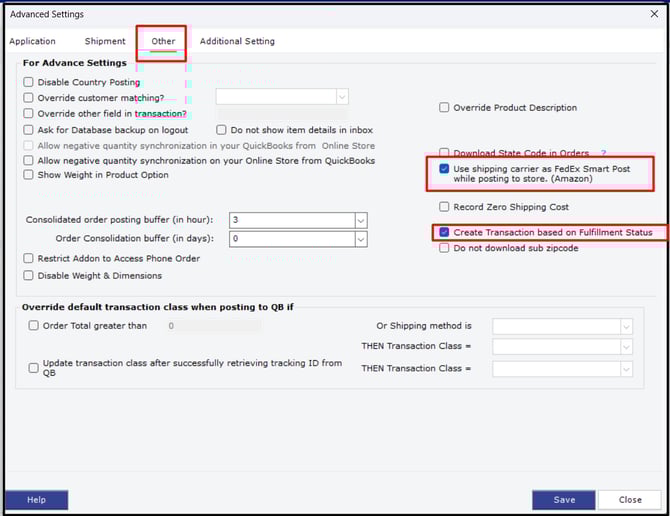The width and height of the screenshot is (670, 516).
Task: Enable Record Zero Shipping Cost
Action: (444, 207)
